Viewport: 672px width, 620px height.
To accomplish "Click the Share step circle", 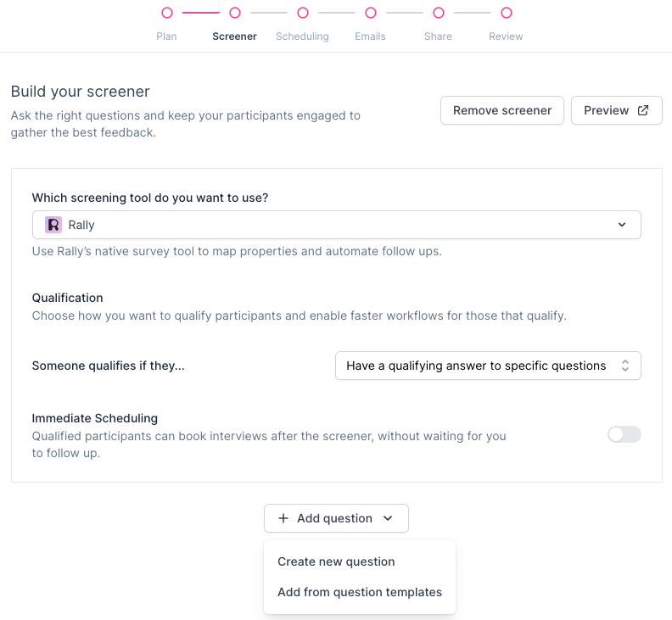I will tap(439, 13).
